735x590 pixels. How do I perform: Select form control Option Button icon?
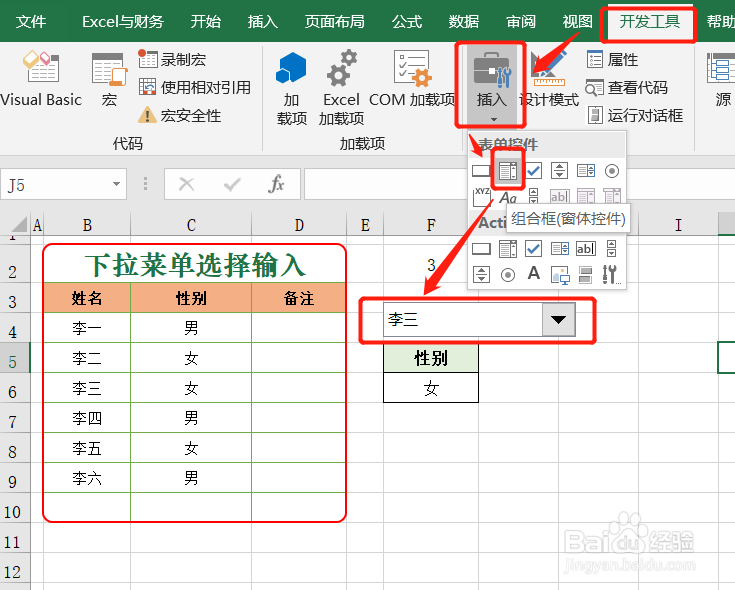click(x=612, y=171)
